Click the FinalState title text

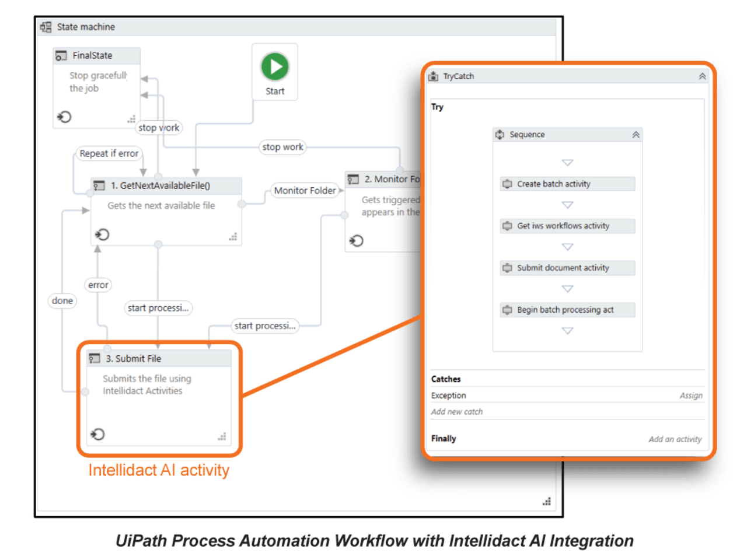coord(92,55)
